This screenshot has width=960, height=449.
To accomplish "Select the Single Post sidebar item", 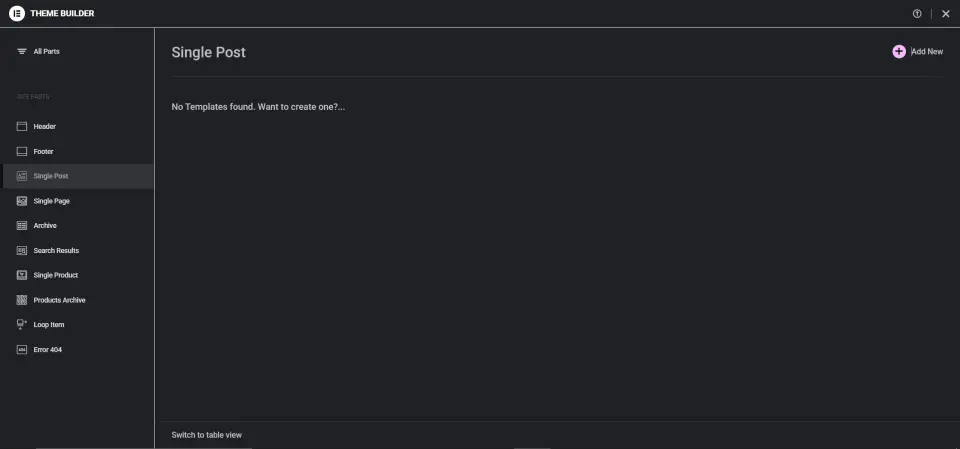I will point(51,176).
